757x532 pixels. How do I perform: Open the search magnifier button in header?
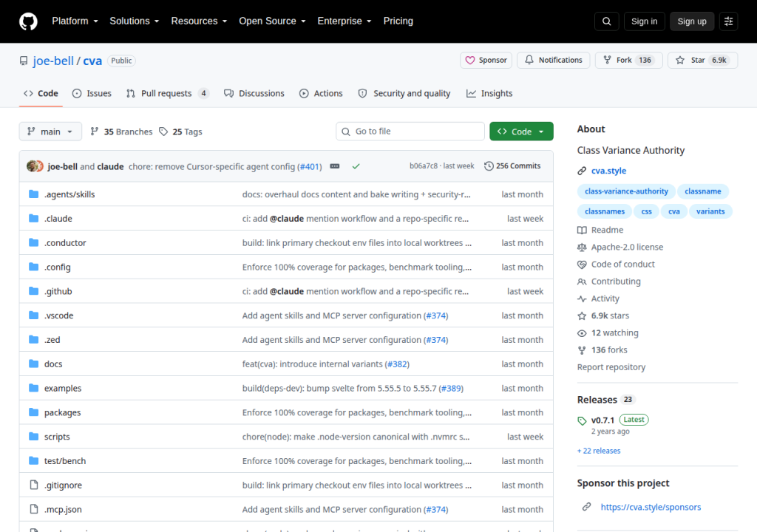(x=607, y=21)
